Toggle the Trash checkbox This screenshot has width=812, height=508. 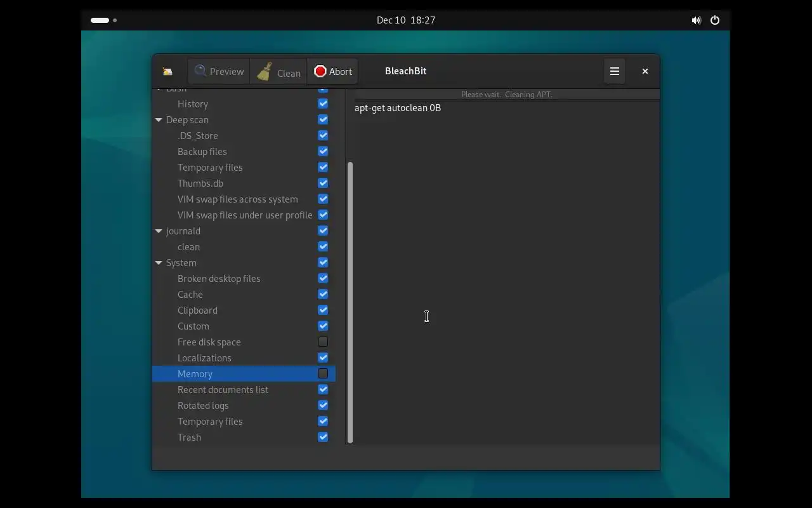click(x=323, y=437)
